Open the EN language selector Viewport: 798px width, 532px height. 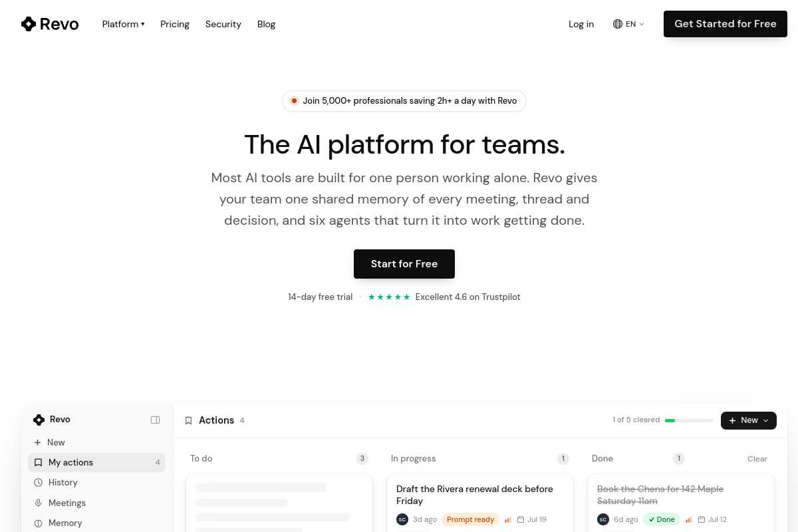tap(628, 24)
